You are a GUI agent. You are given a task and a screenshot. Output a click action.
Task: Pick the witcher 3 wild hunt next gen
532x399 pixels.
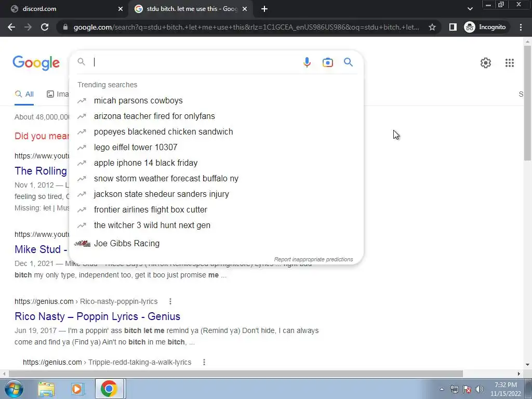click(x=216, y=225)
